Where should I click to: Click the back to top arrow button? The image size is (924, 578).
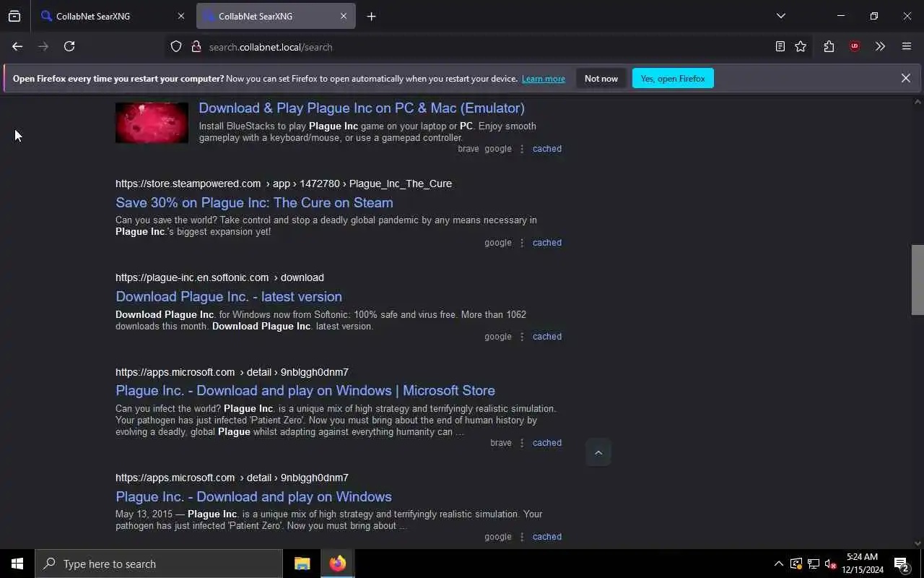(598, 452)
